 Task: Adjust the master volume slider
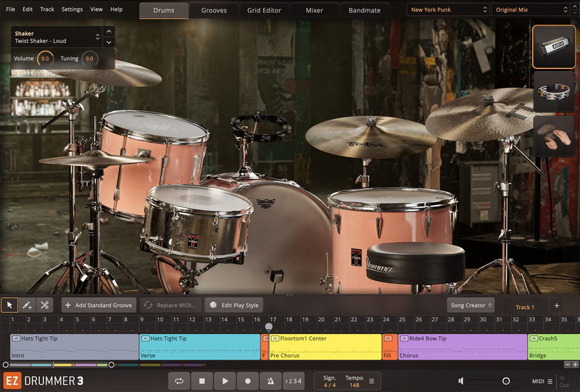[x=494, y=381]
